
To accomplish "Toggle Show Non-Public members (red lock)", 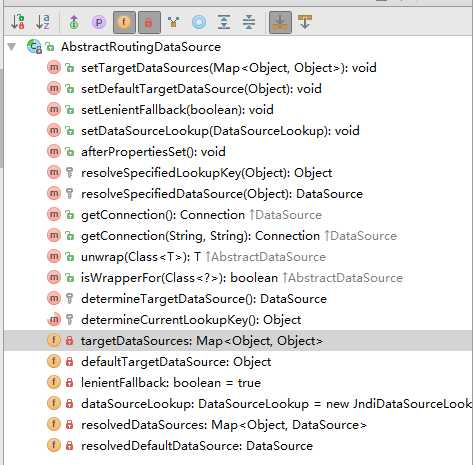I will (149, 22).
